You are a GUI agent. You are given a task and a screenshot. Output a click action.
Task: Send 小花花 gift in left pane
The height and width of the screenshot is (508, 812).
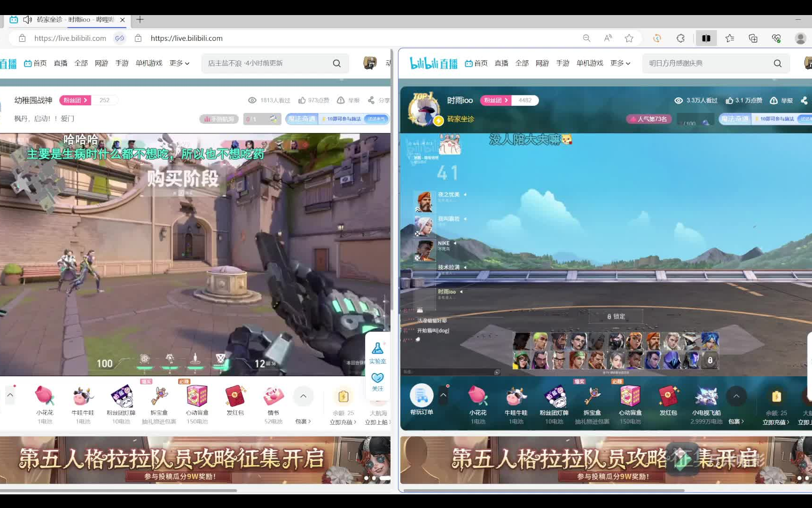click(x=45, y=404)
